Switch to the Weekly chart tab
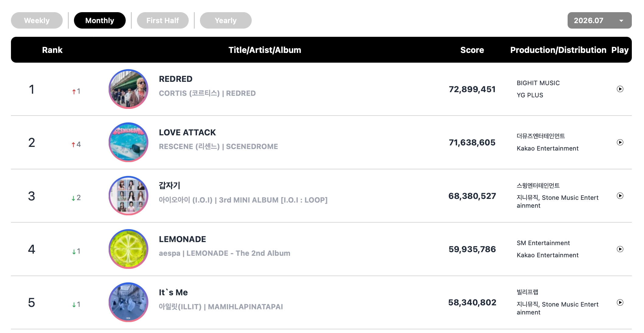644x333 pixels. (x=37, y=20)
